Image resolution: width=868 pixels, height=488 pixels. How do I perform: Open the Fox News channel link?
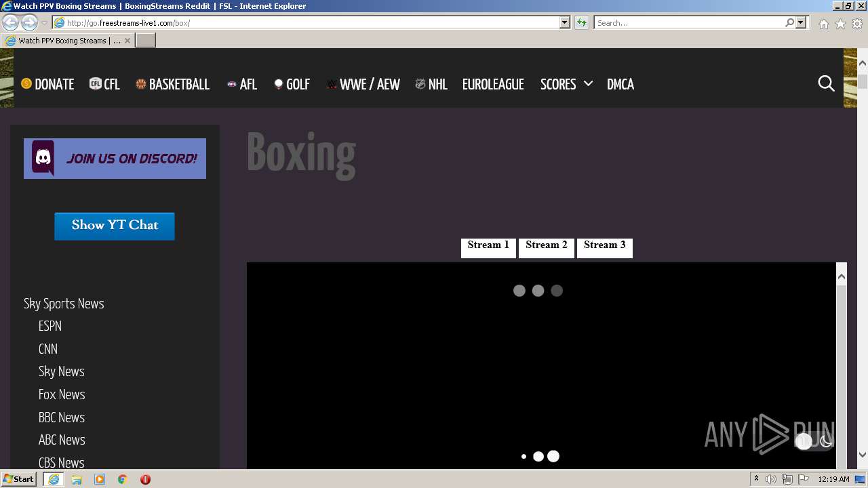[62, 394]
